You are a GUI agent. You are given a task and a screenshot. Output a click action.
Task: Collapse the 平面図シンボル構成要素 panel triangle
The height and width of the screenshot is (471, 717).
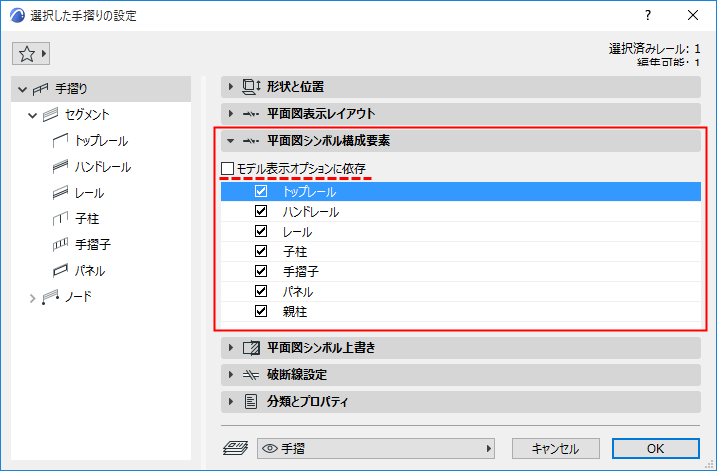tap(231, 141)
